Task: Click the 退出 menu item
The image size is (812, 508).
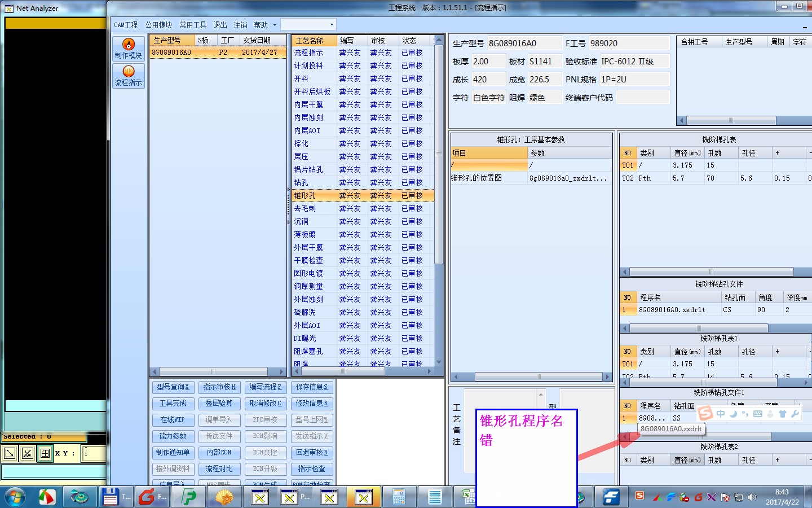Action: pos(220,25)
